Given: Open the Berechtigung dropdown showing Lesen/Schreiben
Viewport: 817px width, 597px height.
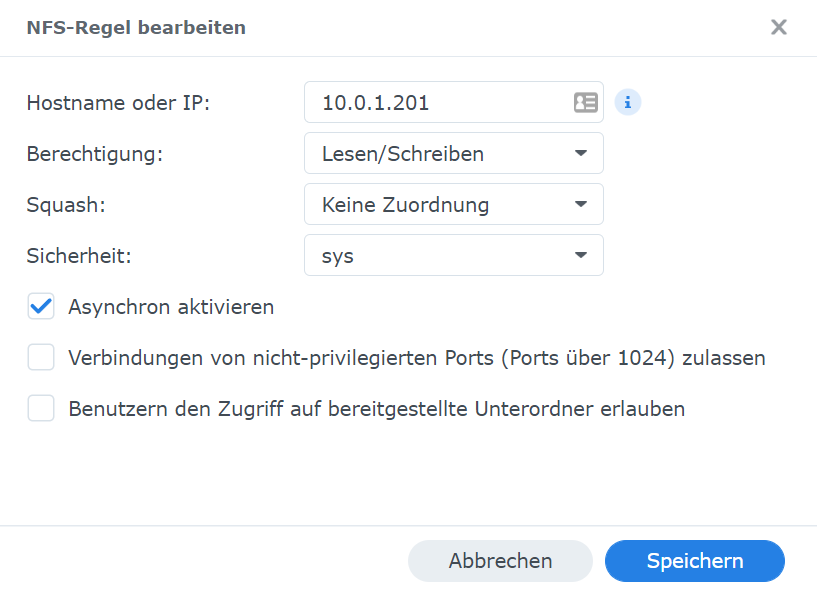Looking at the screenshot, I should 453,154.
